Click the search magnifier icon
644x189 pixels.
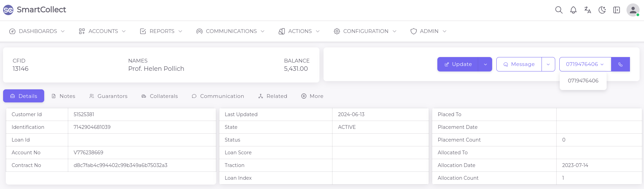click(559, 10)
